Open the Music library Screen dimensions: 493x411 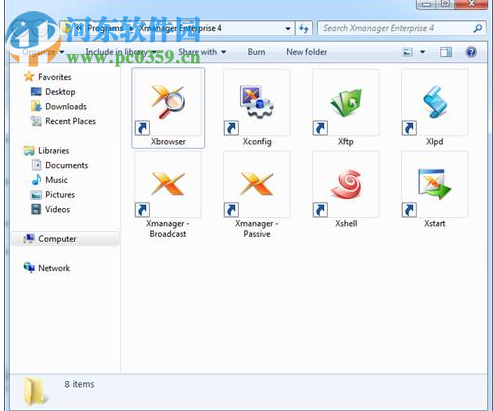tap(49, 180)
